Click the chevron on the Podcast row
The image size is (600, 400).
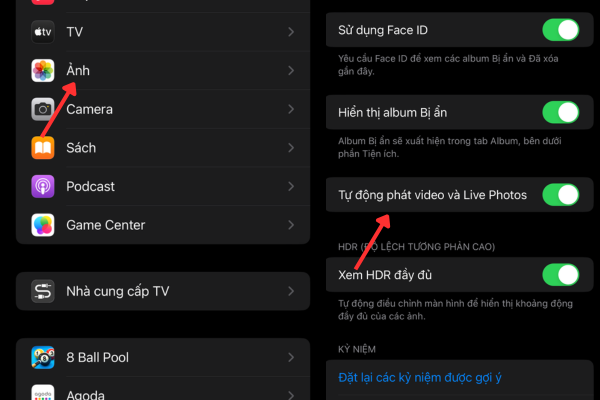(291, 186)
